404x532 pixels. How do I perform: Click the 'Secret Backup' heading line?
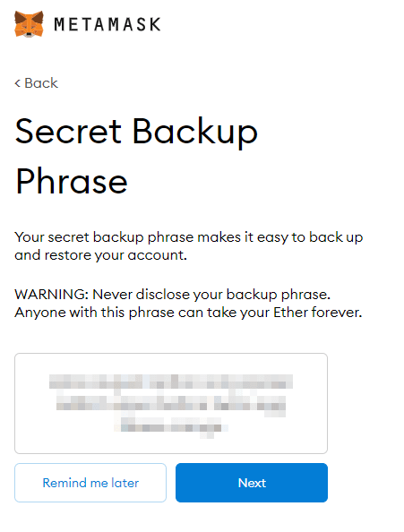136,133
